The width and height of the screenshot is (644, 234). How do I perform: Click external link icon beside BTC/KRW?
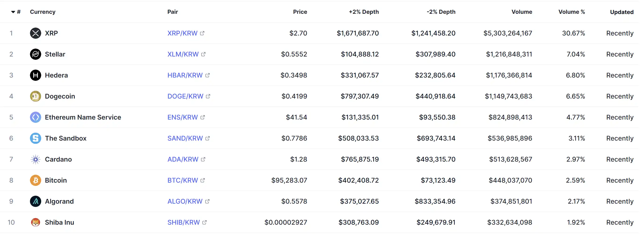pos(203,180)
